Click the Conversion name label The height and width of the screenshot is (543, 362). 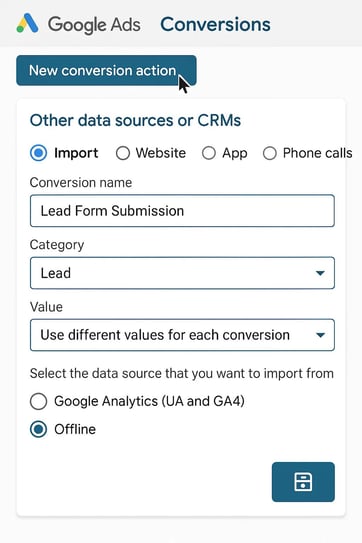81,183
